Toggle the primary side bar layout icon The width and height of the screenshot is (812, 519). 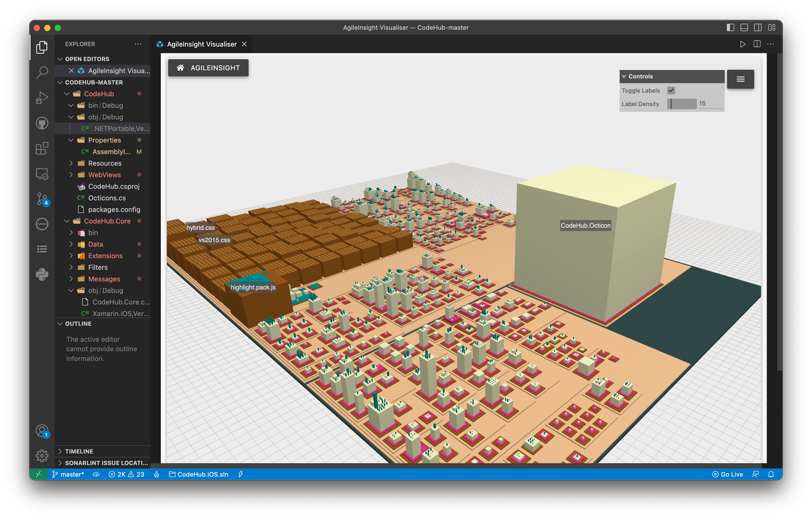(730, 28)
